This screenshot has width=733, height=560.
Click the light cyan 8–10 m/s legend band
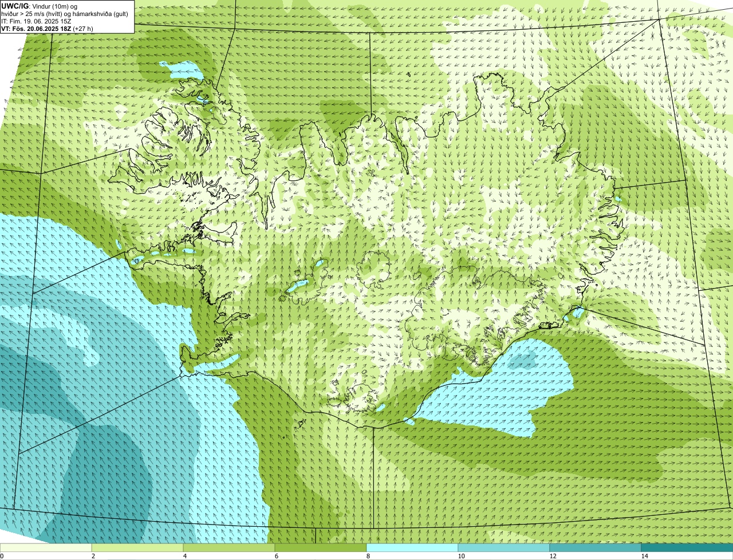tap(412, 547)
